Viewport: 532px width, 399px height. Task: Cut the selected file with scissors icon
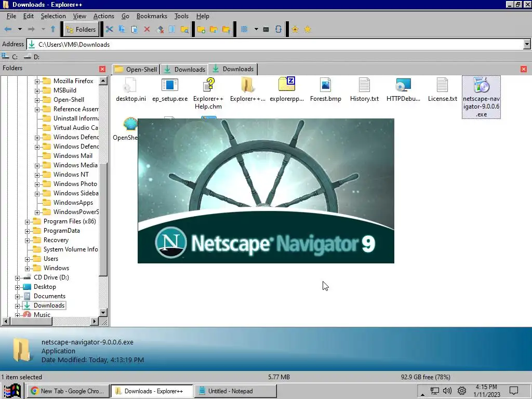[x=109, y=29]
